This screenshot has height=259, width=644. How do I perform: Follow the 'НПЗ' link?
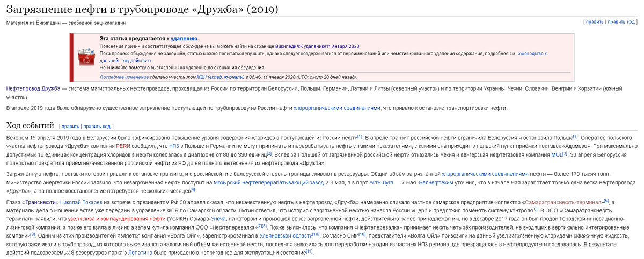click(x=174, y=146)
